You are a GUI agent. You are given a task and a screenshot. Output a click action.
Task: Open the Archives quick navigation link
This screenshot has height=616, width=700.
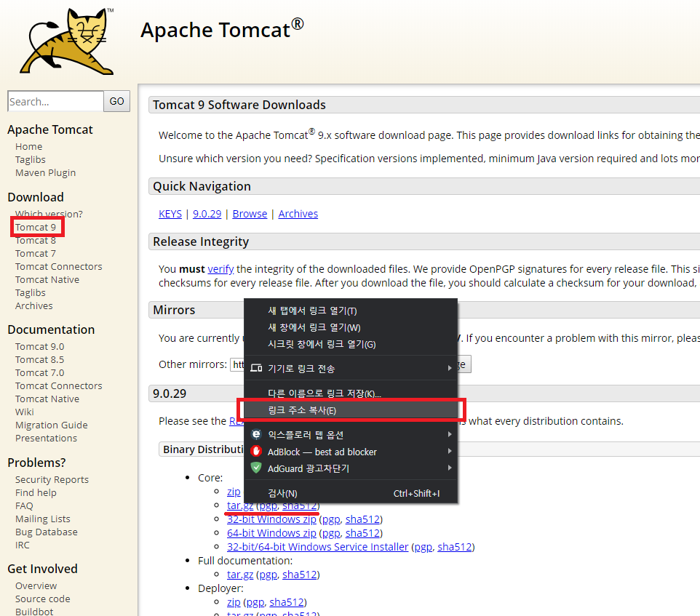[298, 214]
